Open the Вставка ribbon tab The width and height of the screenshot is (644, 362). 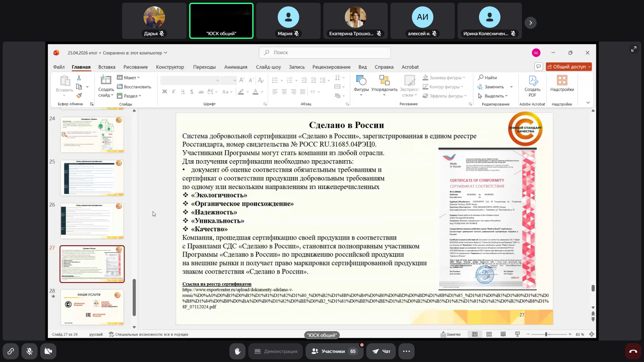107,67
